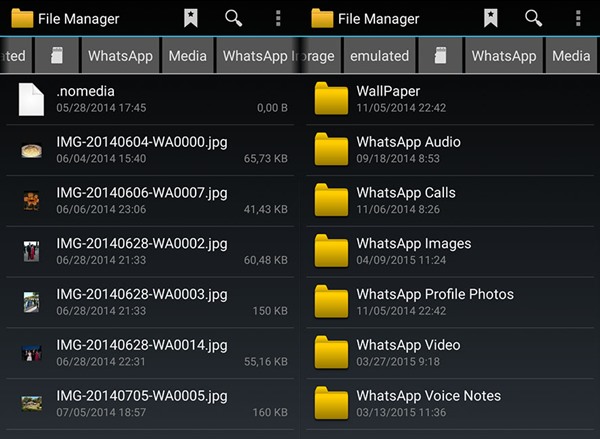Image resolution: width=600 pixels, height=439 pixels.
Task: Open thumbnail of IMG-20140606-WA0007.jpg
Action: coord(31,201)
